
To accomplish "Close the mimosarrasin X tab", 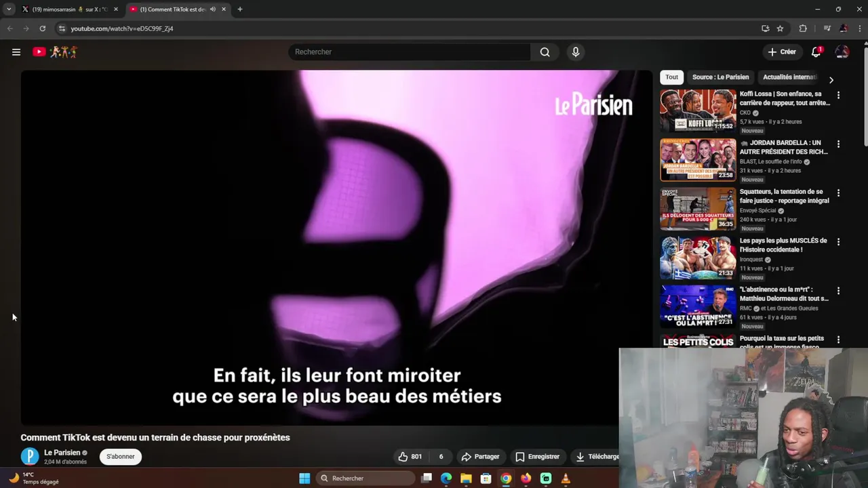I will pos(115,9).
